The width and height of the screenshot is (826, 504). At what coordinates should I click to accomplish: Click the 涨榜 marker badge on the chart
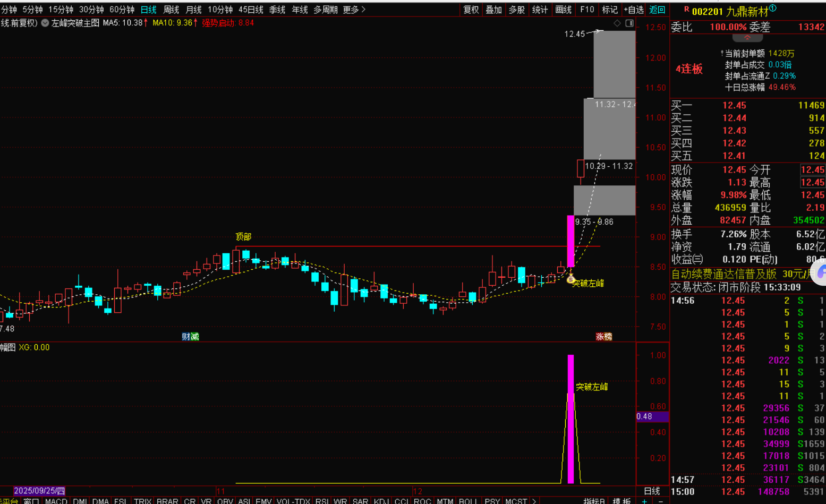tap(603, 336)
